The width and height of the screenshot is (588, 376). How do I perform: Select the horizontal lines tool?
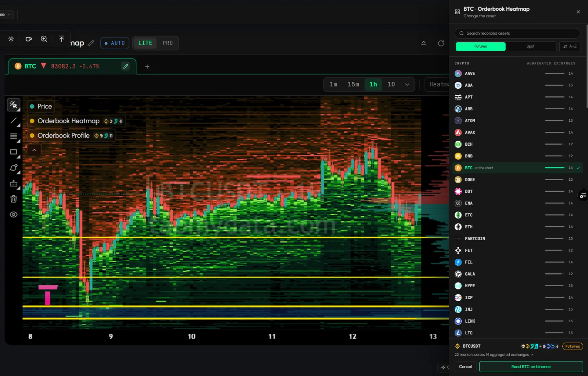coord(14,136)
